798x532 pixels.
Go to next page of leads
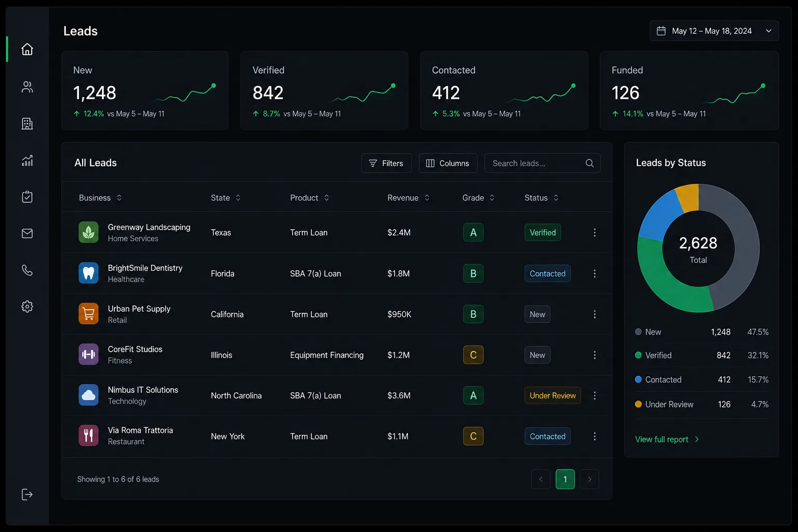[x=589, y=479]
